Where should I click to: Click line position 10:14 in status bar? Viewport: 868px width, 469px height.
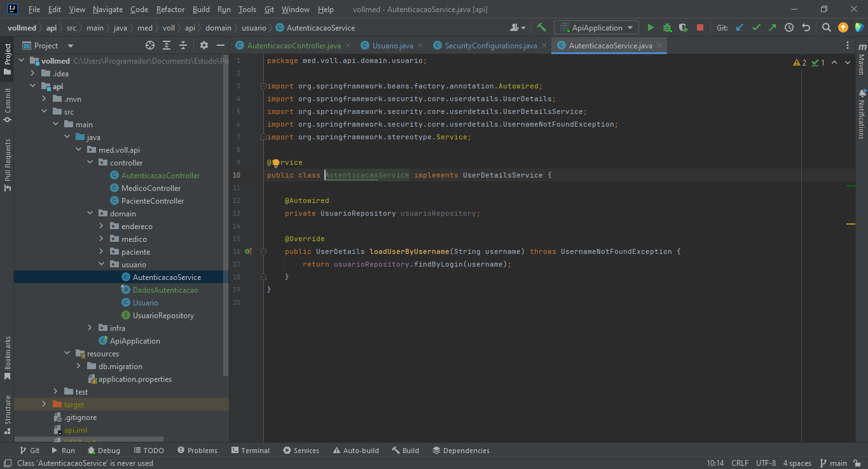tap(715, 463)
